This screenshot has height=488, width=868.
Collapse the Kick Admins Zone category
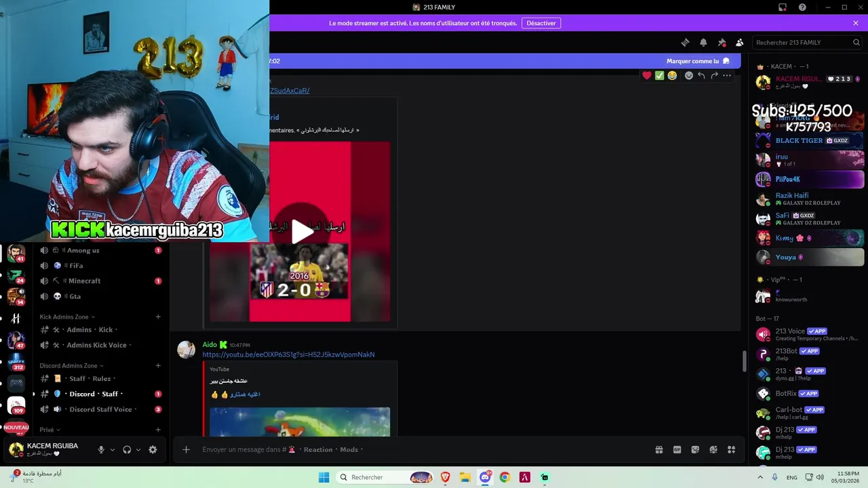(67, 317)
